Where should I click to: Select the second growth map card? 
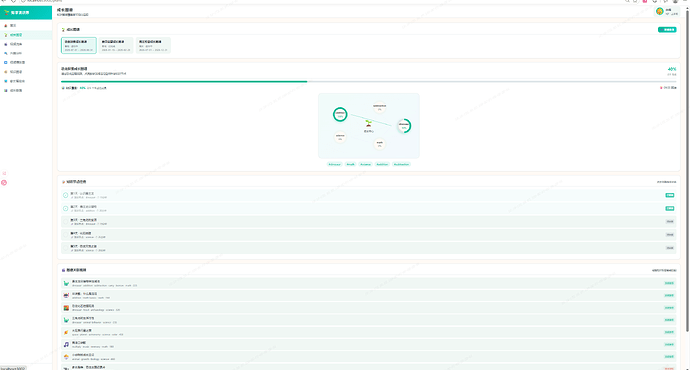pyautogui.click(x=116, y=45)
